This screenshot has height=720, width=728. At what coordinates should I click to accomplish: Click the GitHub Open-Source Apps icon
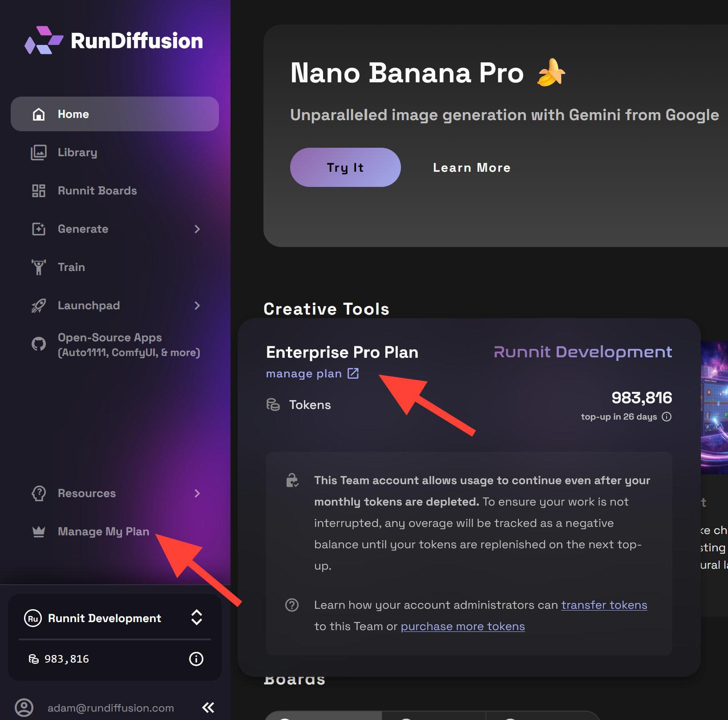coord(39,344)
